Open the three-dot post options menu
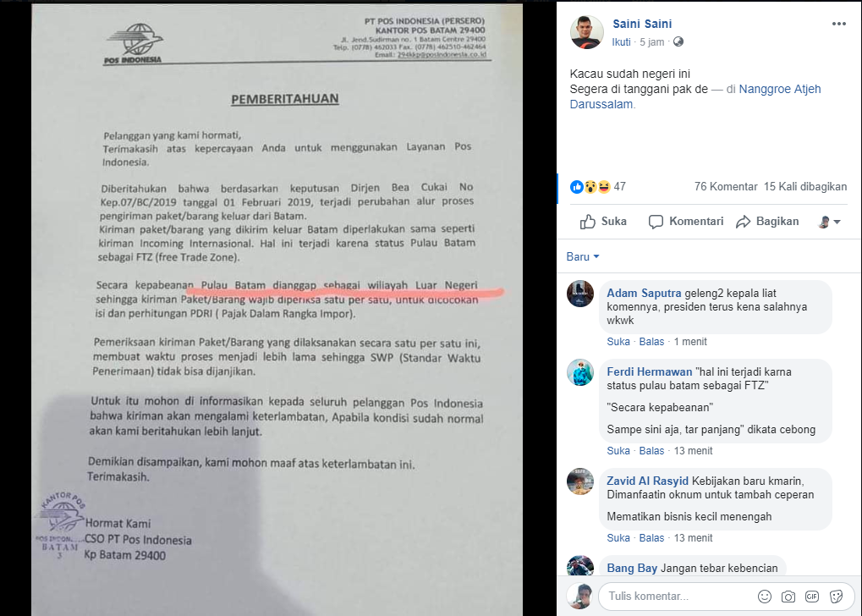 838,24
